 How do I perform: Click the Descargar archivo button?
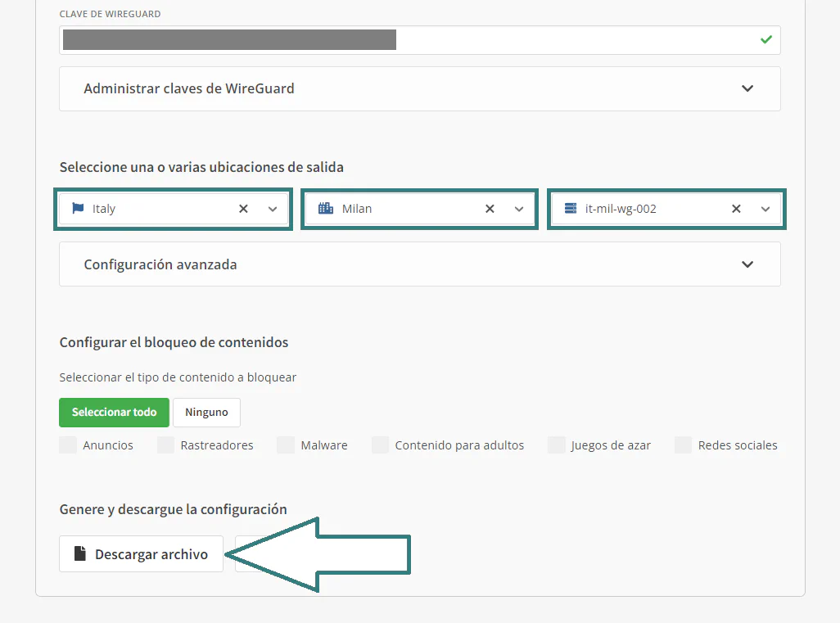142,554
